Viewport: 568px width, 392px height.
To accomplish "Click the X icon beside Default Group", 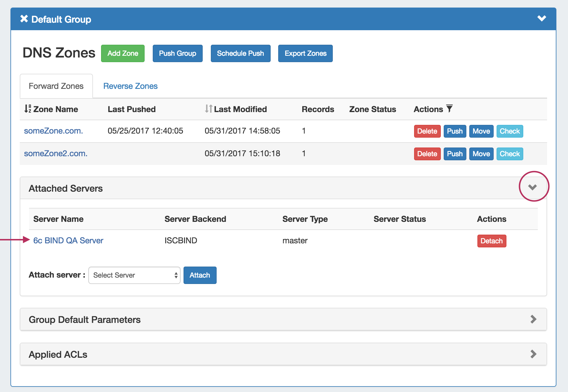I will [24, 19].
